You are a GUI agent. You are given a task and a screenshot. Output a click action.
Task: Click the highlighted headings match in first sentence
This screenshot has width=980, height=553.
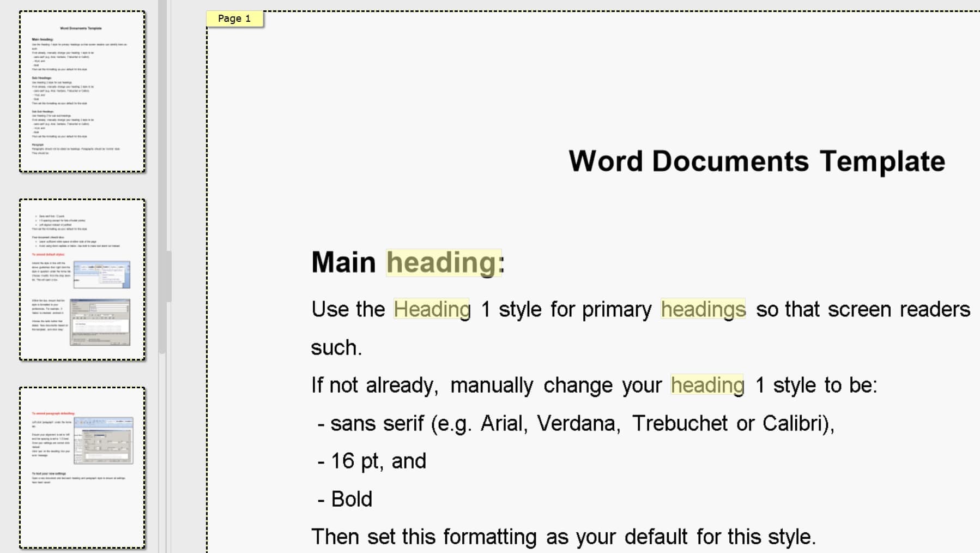click(x=703, y=309)
